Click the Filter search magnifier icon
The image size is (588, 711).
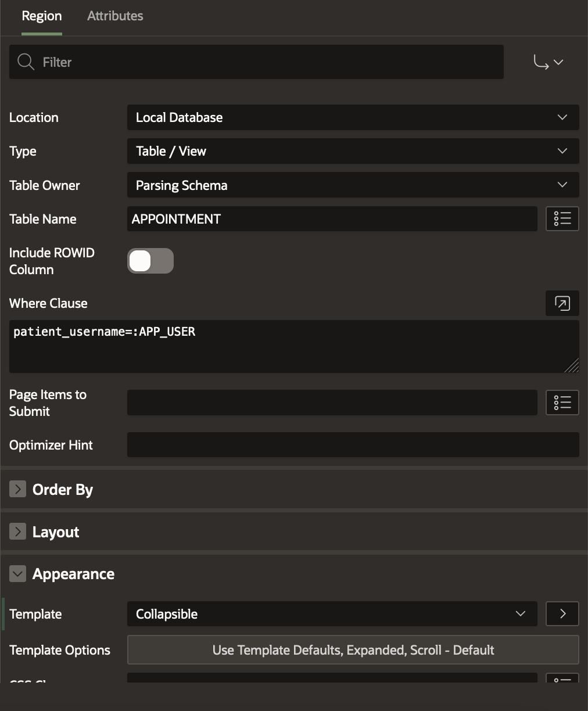(x=26, y=62)
